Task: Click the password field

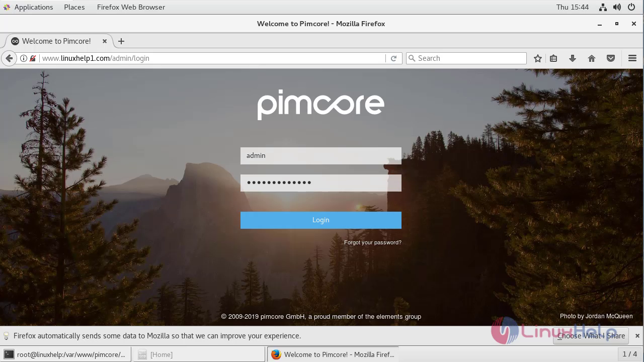Action: [x=321, y=183]
